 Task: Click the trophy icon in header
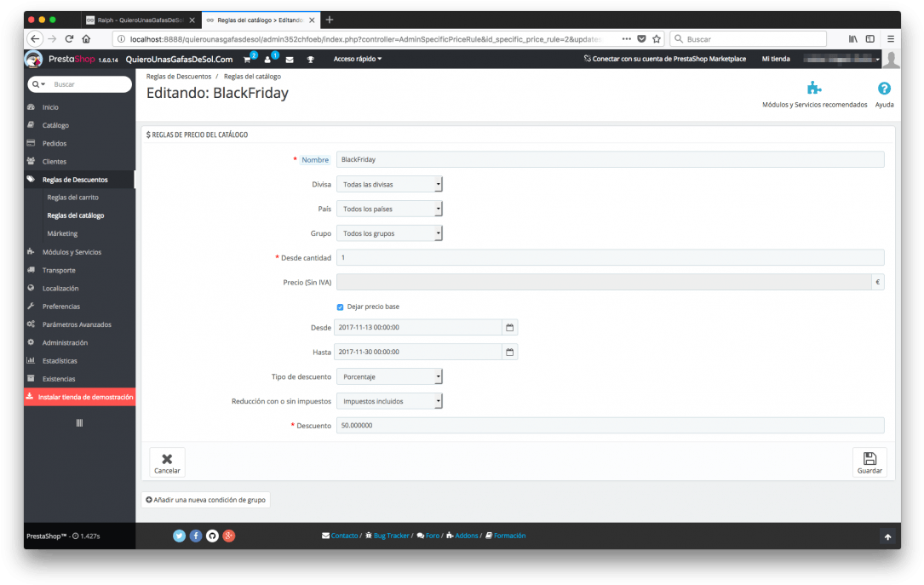[311, 60]
